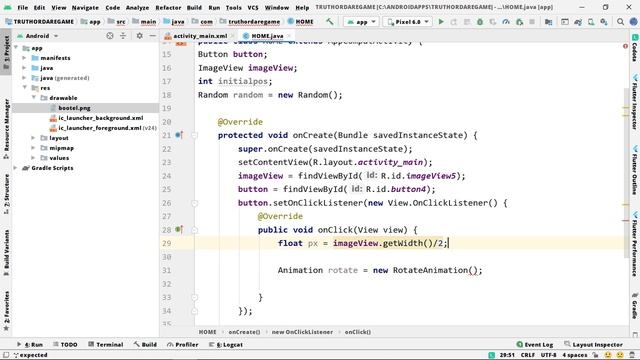Click the Debug app bug icon

(480, 22)
